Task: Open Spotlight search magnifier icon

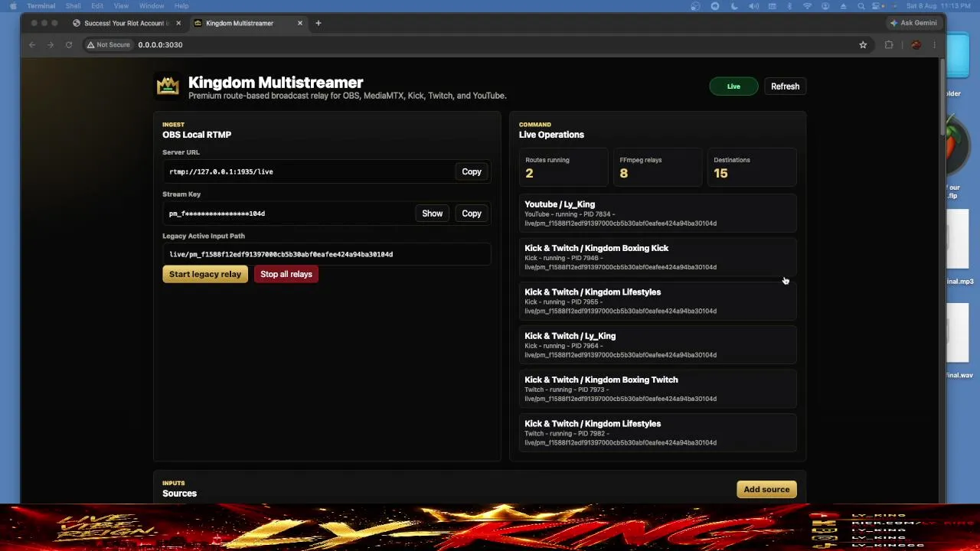Action: tap(861, 6)
